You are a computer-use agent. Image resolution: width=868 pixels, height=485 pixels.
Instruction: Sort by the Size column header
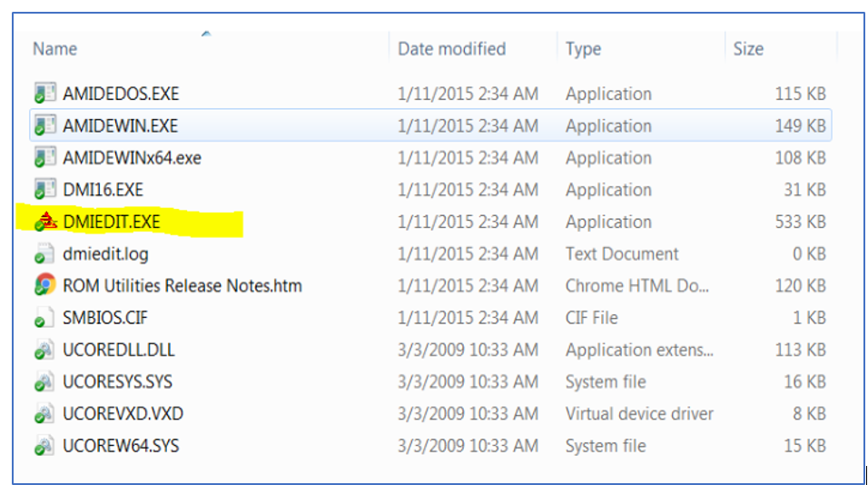(x=748, y=49)
